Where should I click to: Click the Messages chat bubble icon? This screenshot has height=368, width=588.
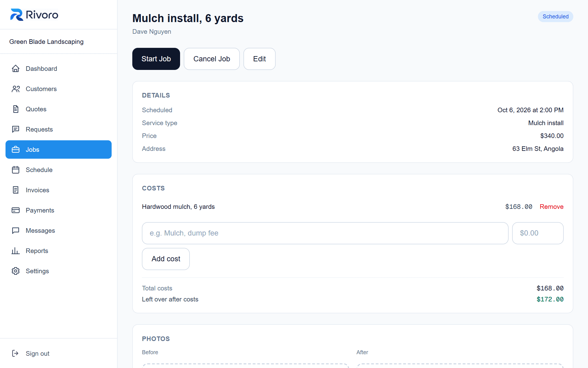[x=16, y=231]
